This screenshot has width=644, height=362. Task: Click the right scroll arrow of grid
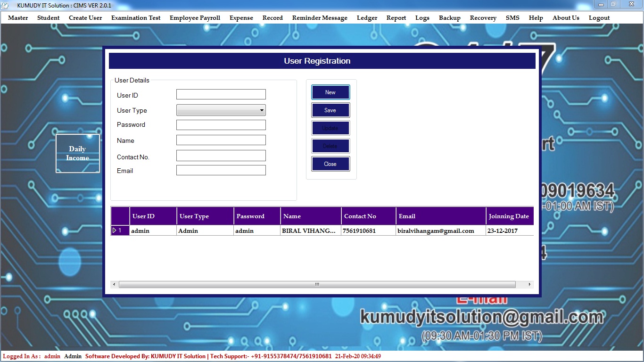[530, 285]
